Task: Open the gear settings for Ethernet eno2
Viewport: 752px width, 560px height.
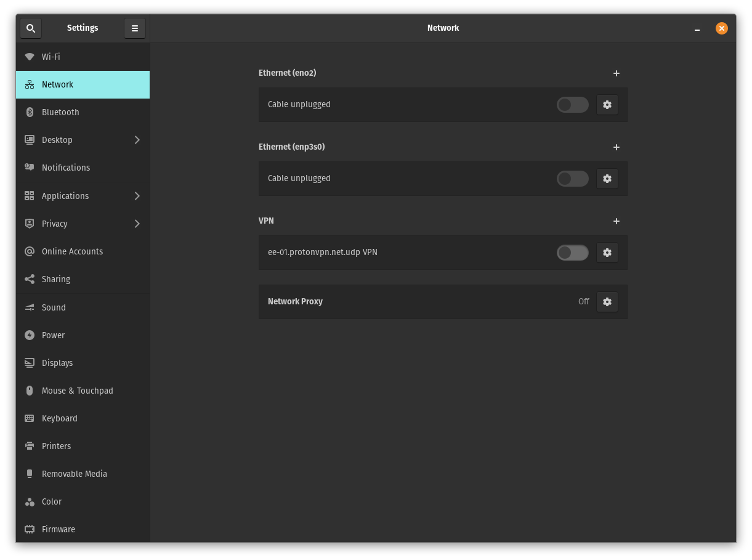Action: pos(607,104)
